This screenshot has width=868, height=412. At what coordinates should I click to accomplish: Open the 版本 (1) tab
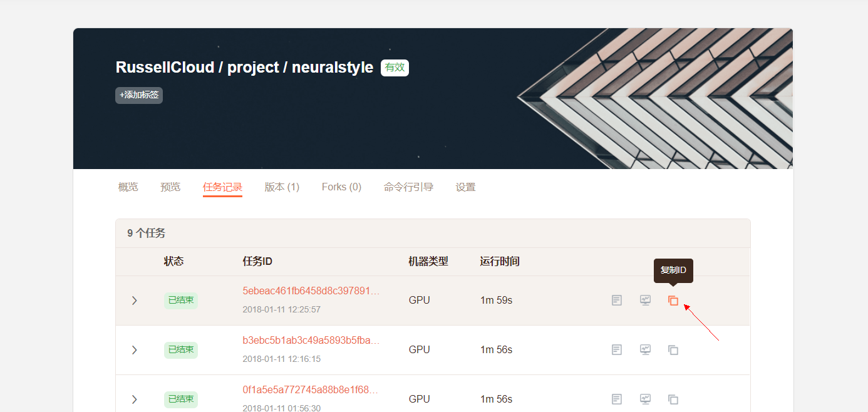pyautogui.click(x=282, y=187)
